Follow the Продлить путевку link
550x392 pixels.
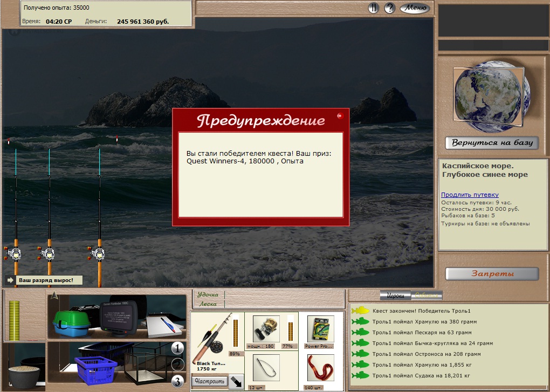coord(470,195)
